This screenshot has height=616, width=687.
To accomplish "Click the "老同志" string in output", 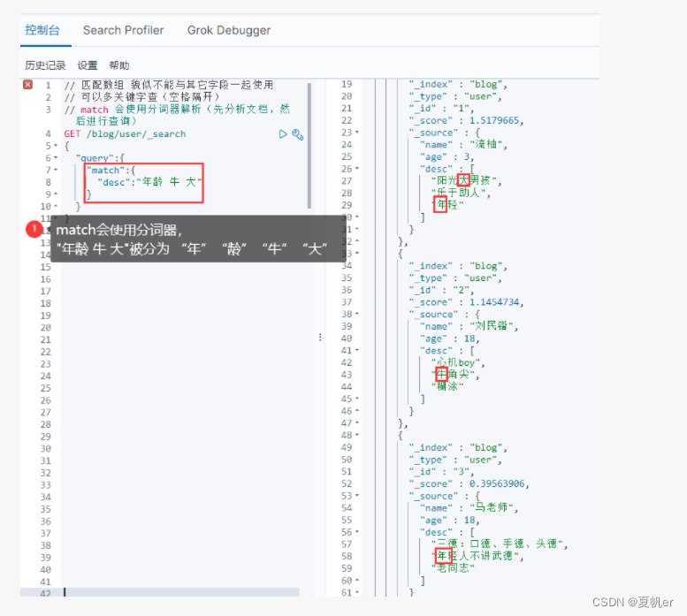I will [x=453, y=568].
